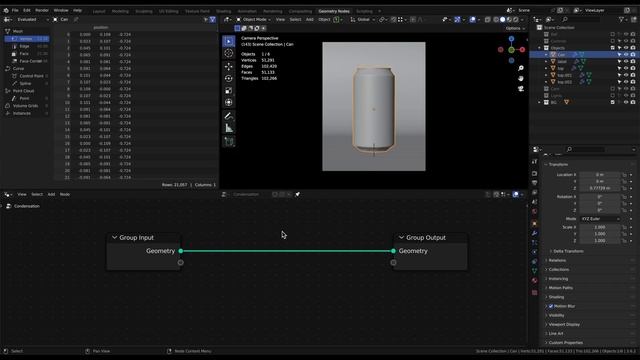640x360 pixels.
Task: Click the viewport zoom magnifier icon
Action: 521,68
